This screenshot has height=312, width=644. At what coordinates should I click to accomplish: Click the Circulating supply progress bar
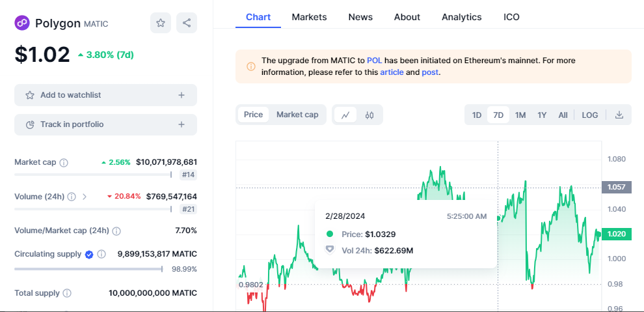[x=88, y=269]
